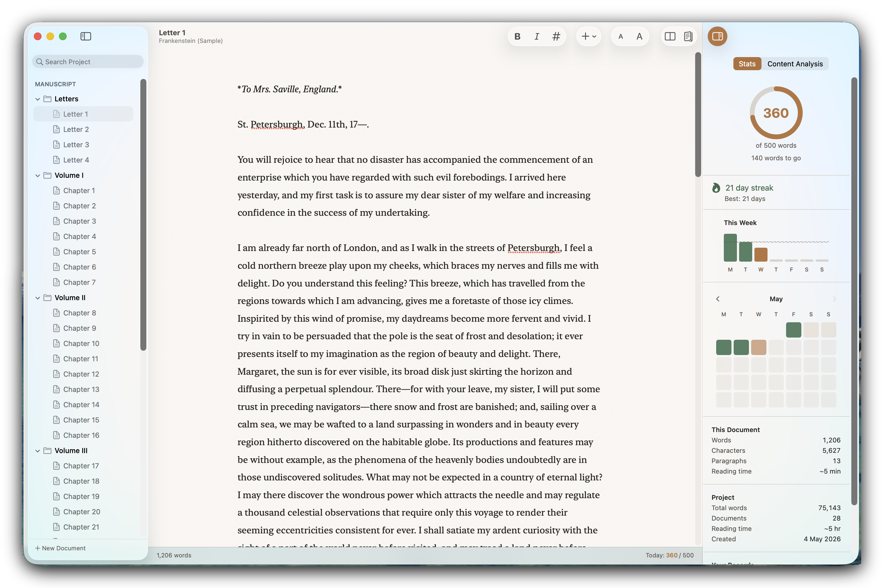Click the Chapter 11 page icon

click(x=56, y=359)
